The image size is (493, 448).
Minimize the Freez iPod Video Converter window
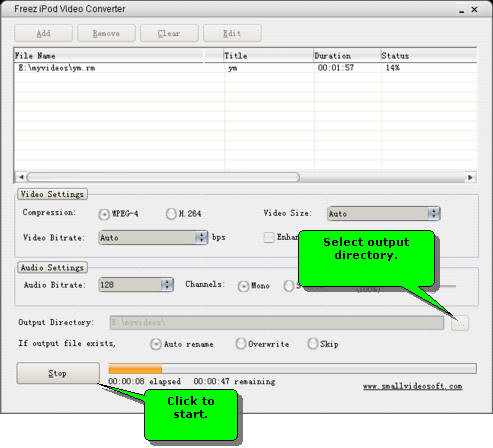pos(462,10)
